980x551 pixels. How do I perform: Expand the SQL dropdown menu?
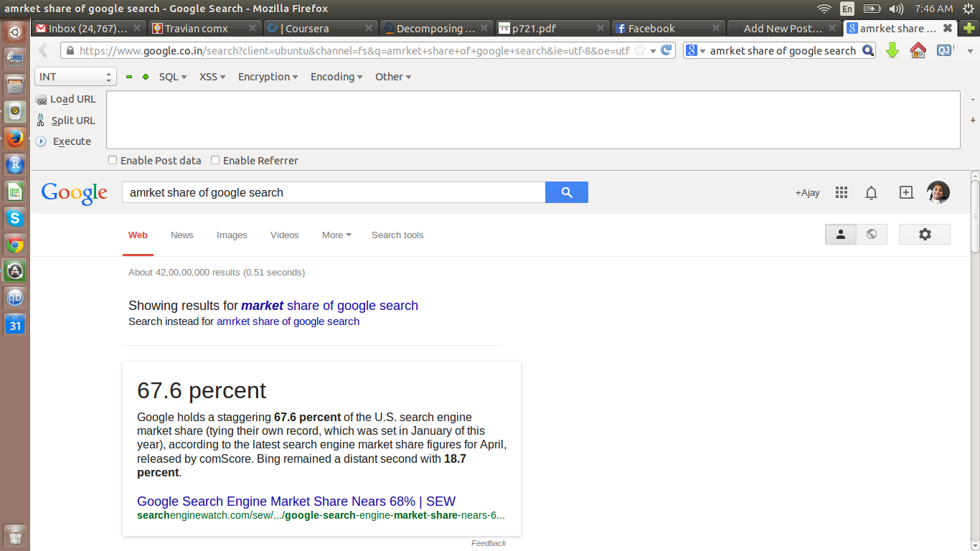pyautogui.click(x=172, y=77)
